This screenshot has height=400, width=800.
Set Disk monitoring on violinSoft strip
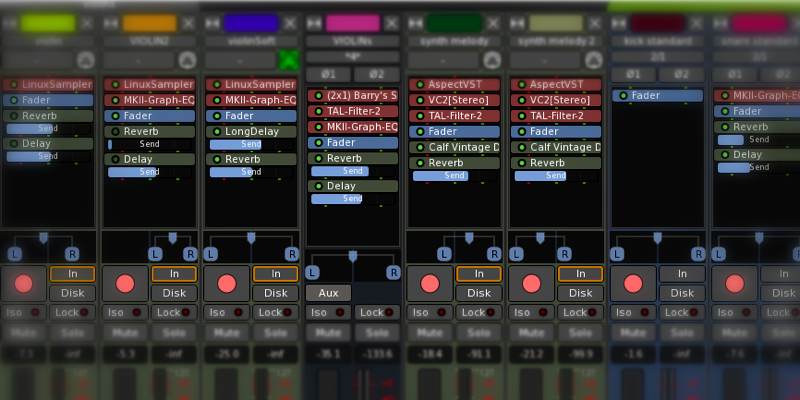(x=276, y=293)
